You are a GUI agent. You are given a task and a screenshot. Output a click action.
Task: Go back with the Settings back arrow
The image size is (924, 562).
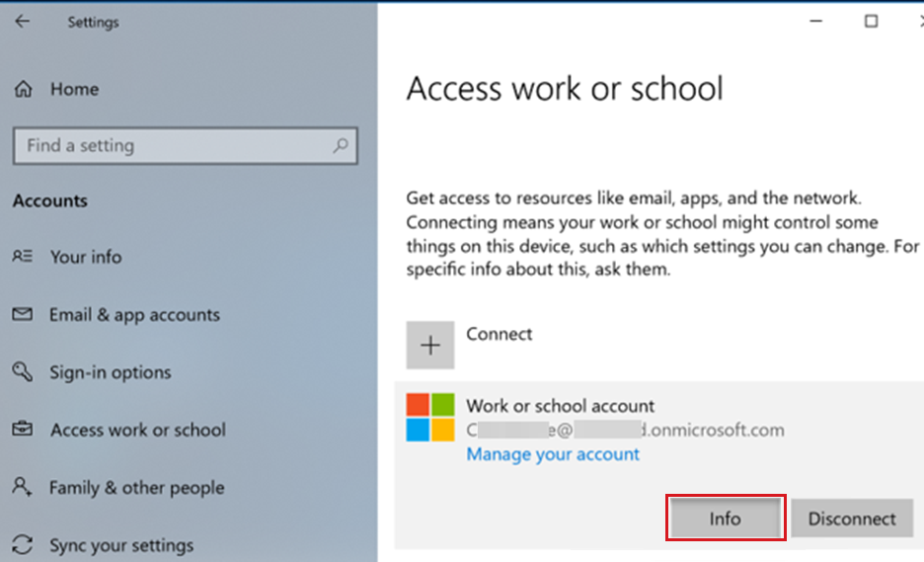[23, 22]
